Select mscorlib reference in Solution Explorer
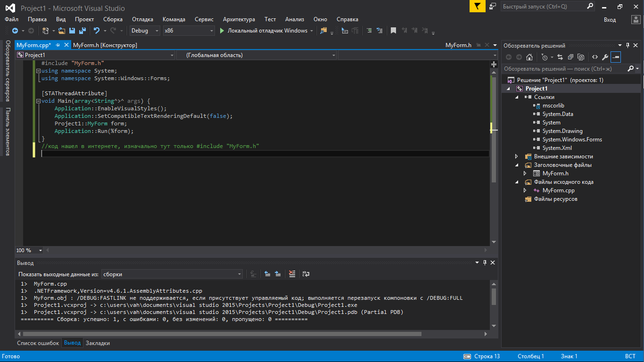The width and height of the screenshot is (644, 362). 553,106
